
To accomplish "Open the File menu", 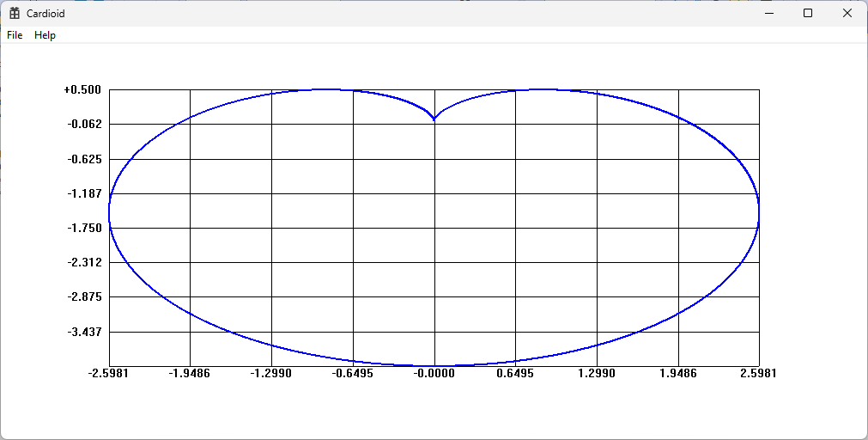I will (15, 35).
